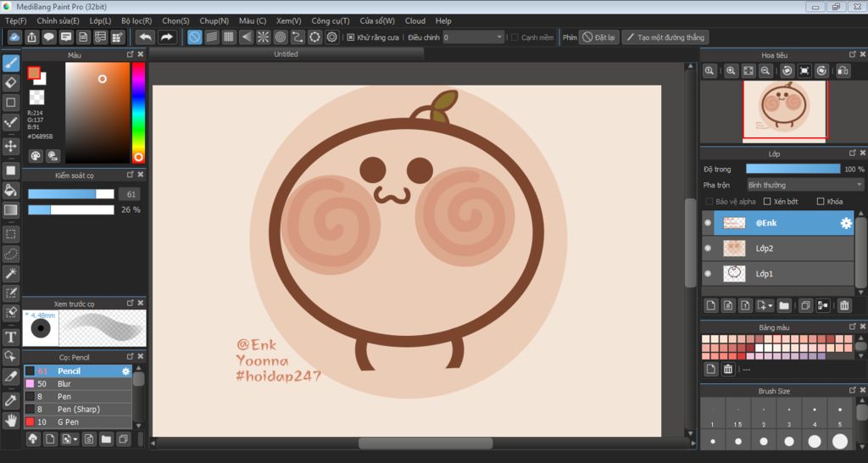Toggle Khử răng cưa checkbox
Viewport: 868px width, 463px height.
(350, 37)
